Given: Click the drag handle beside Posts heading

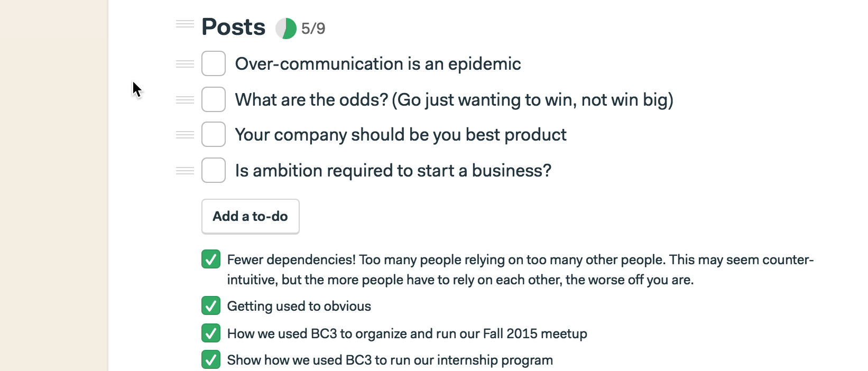Looking at the screenshot, I should (185, 24).
